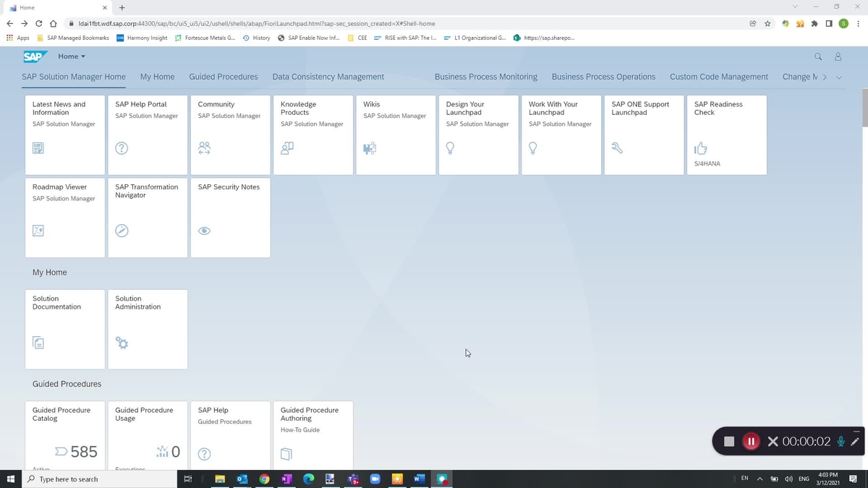
Task: Open the Guided Procedure Catalog tile
Action: click(65, 435)
